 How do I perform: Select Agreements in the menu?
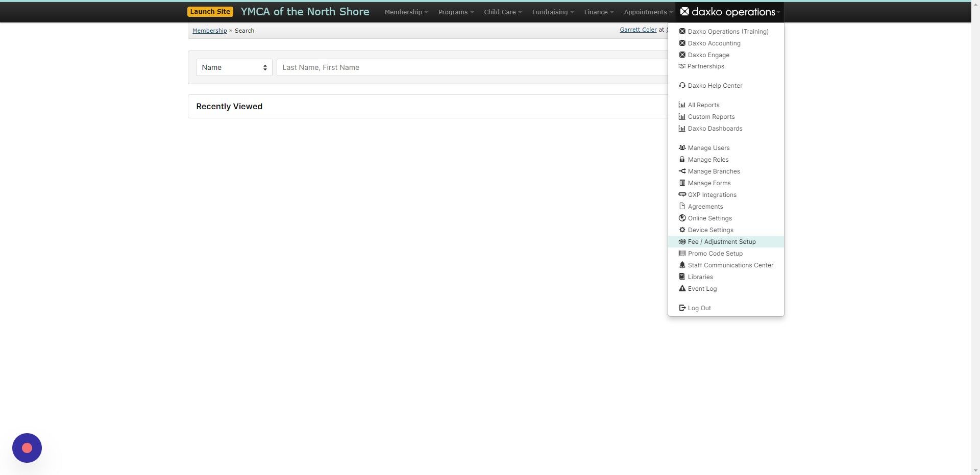726,206
